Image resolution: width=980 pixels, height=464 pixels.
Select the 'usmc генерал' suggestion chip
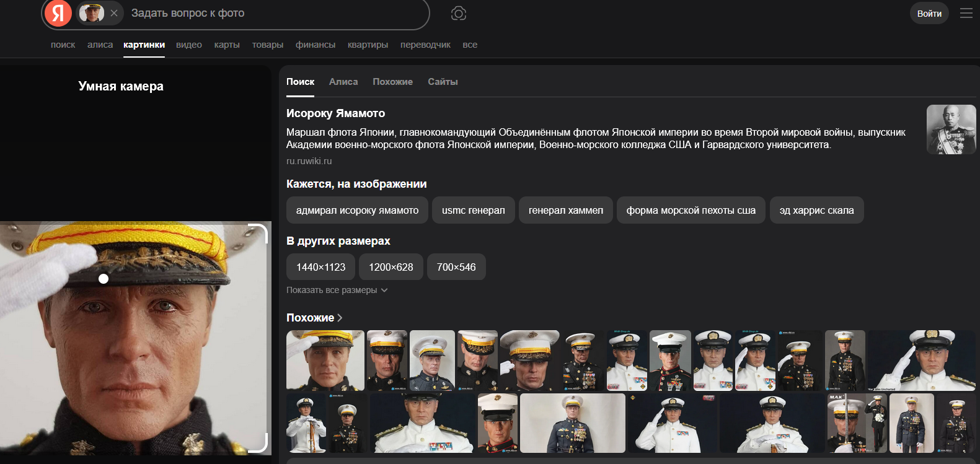tap(474, 211)
